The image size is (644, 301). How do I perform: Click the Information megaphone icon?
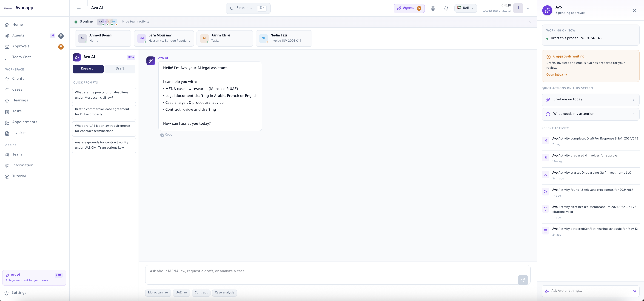pos(7,166)
